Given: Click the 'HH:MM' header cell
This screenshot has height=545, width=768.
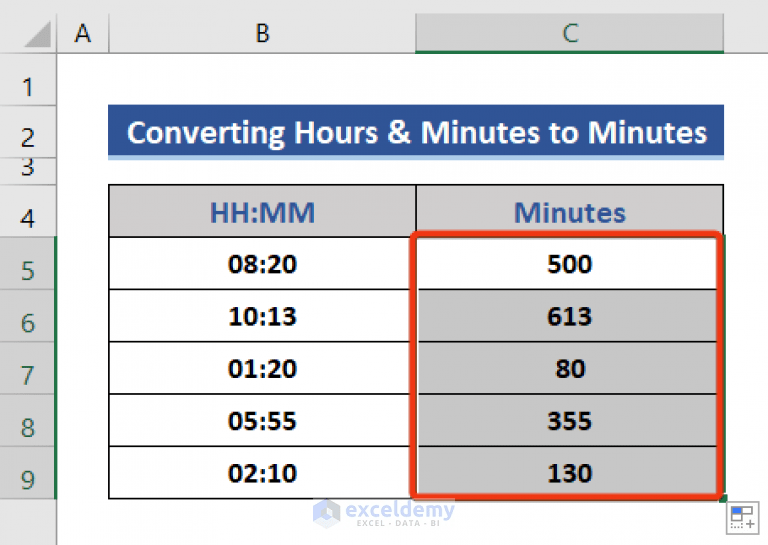Looking at the screenshot, I should point(262,212).
